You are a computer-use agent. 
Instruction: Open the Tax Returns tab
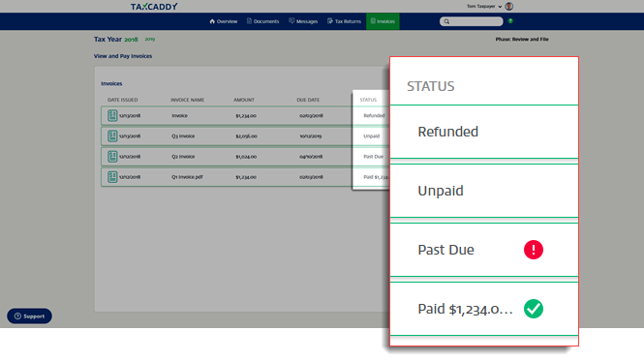(344, 21)
